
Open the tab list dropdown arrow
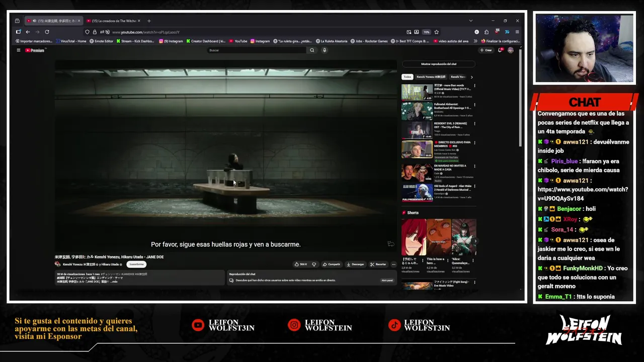[470, 21]
